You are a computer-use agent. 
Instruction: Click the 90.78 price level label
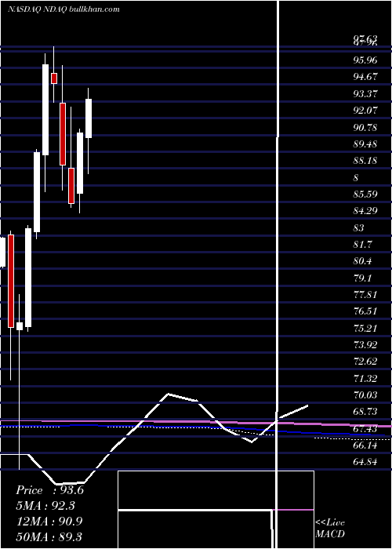(365, 127)
